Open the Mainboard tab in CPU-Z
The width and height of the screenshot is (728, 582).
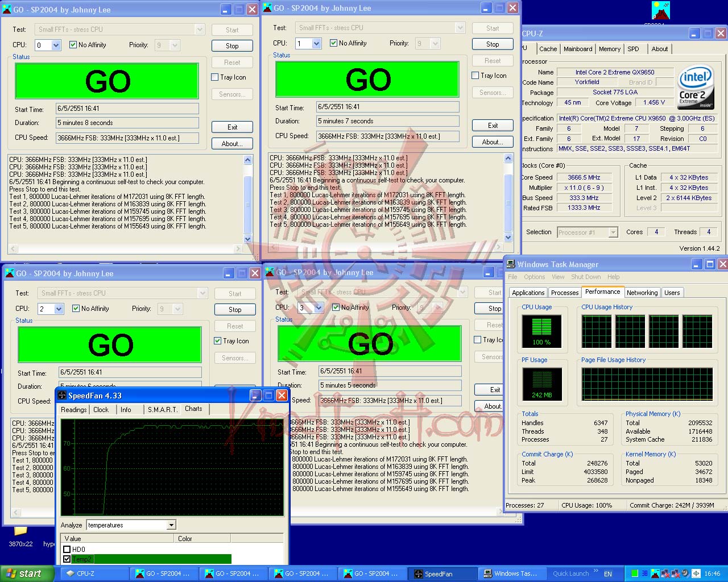pos(578,49)
